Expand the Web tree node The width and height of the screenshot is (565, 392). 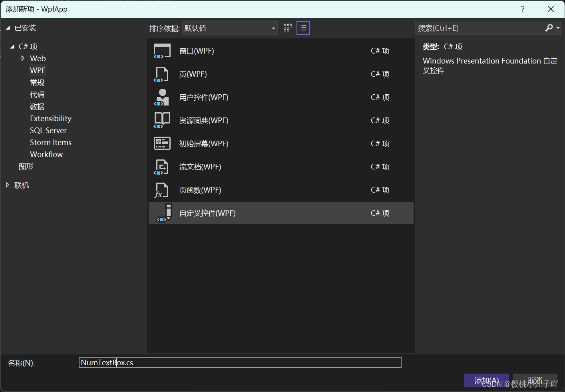[x=23, y=58]
